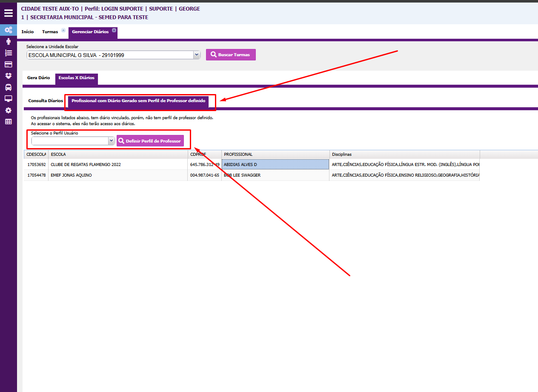Image resolution: width=538 pixels, height=392 pixels.
Task: Open the bus transport sidebar icon
Action: coord(9,87)
